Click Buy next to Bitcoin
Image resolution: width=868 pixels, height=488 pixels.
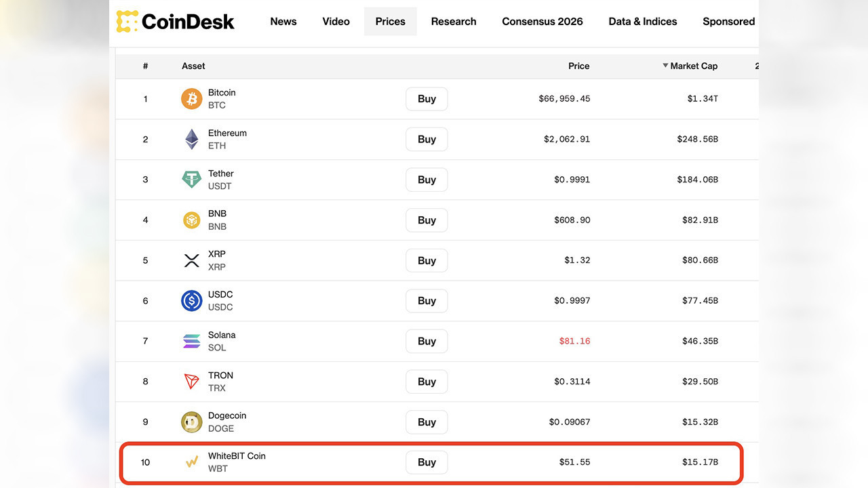426,98
